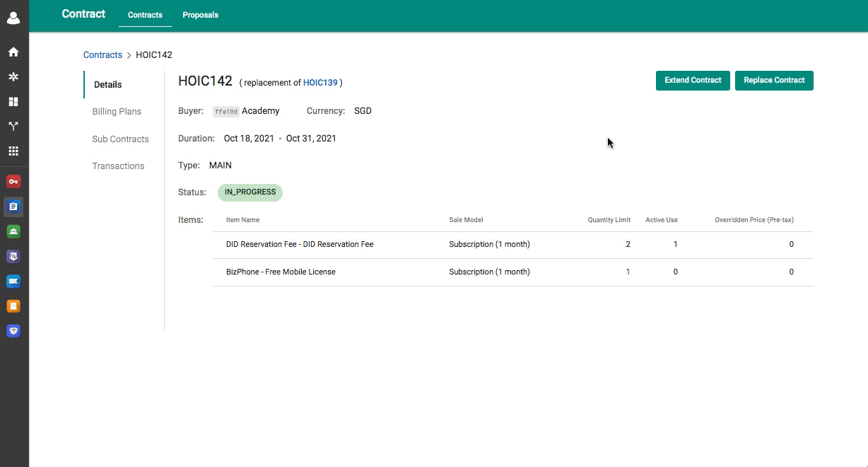Screen dimensions: 868x467
Task: Switch to the Contracts tab
Action: click(145, 15)
